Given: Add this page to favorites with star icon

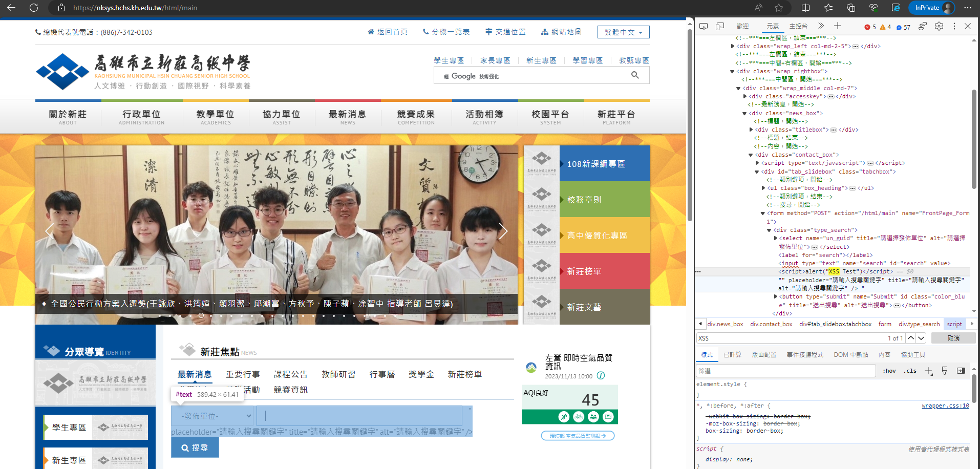Looking at the screenshot, I should pos(779,8).
